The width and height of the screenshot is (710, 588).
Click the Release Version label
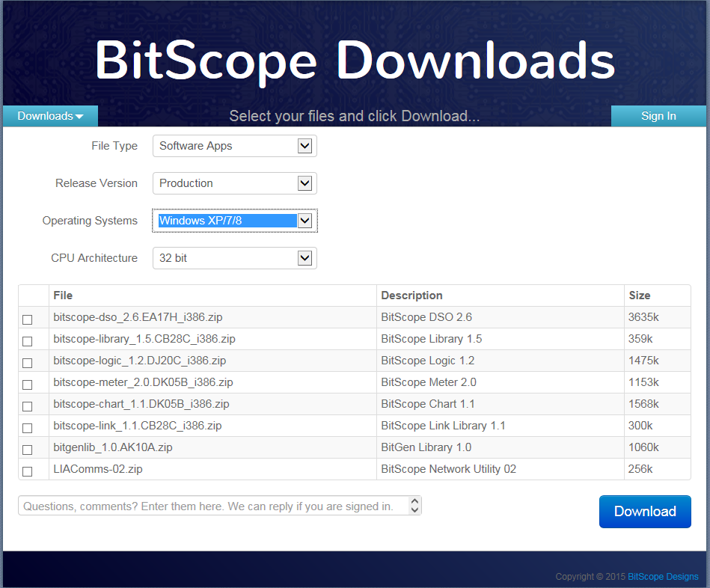click(x=97, y=183)
